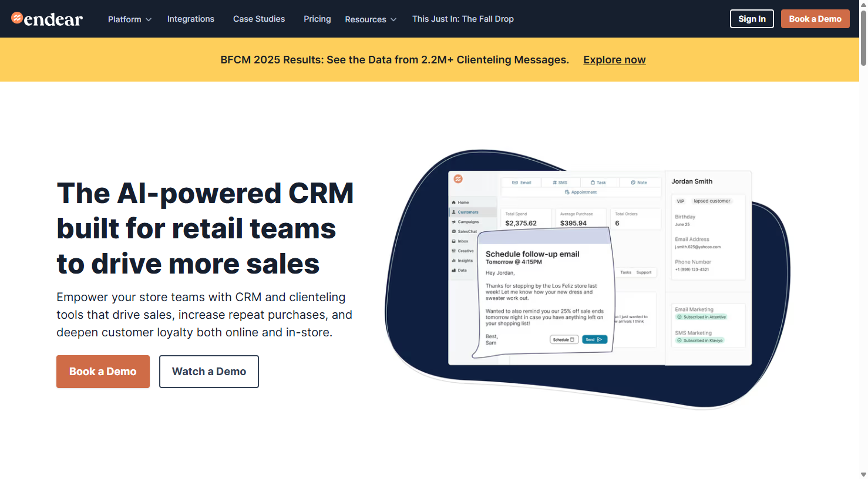Follow the Explore now link

614,59
